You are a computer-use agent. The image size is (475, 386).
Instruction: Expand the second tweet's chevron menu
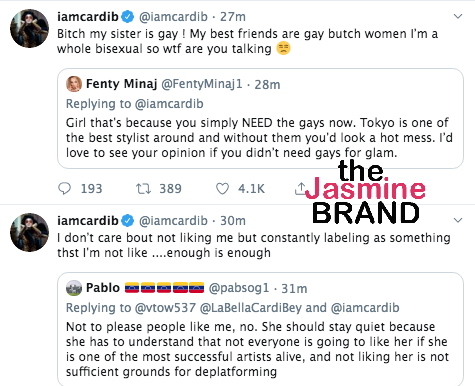[458, 220]
